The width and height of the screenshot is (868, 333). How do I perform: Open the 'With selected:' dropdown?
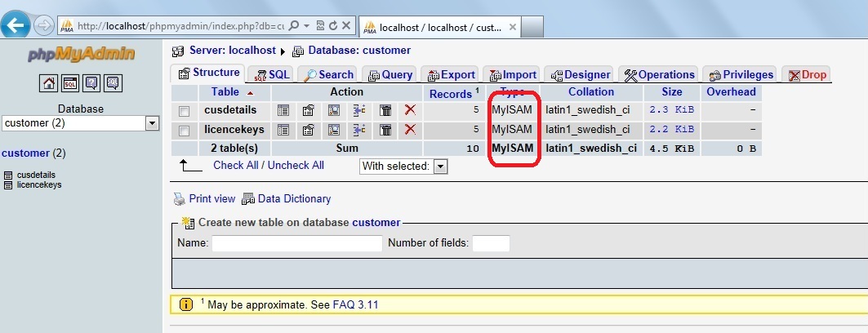point(403,166)
